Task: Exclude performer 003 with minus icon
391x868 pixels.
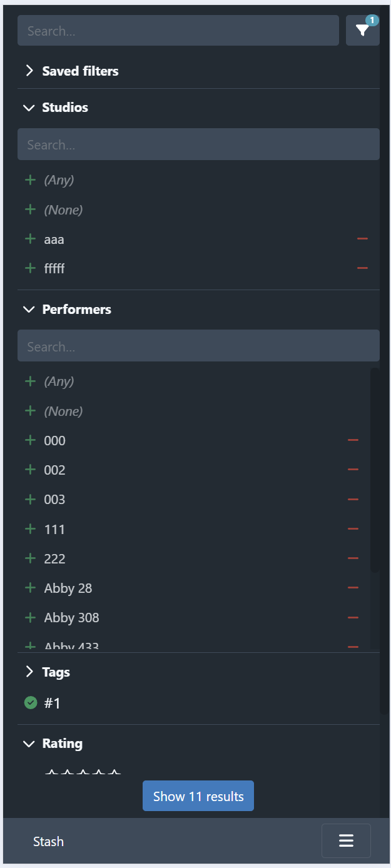Action: pos(353,500)
